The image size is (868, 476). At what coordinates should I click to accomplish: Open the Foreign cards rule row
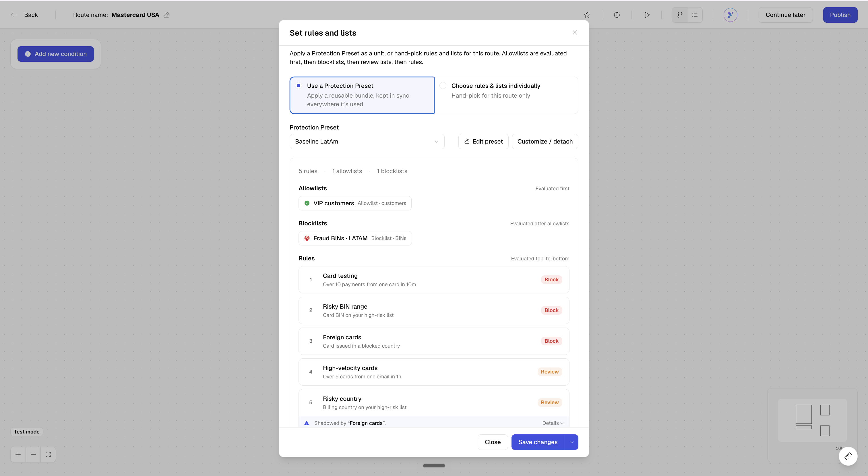434,341
